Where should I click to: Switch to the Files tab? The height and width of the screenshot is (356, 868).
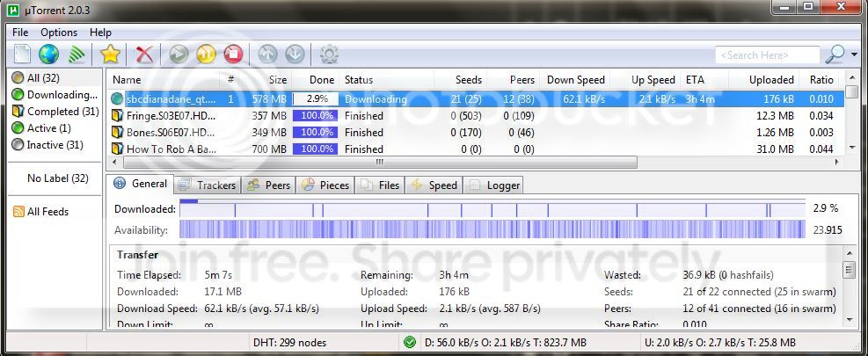click(380, 185)
